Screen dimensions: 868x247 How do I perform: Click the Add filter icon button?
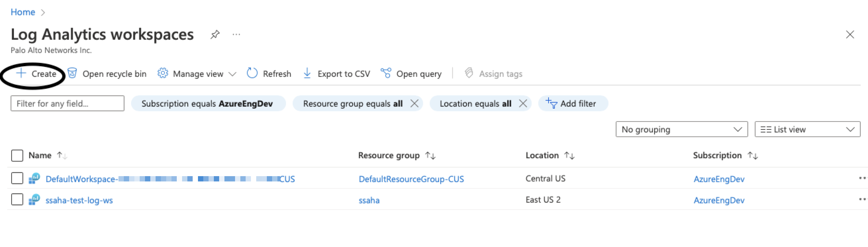click(x=551, y=103)
